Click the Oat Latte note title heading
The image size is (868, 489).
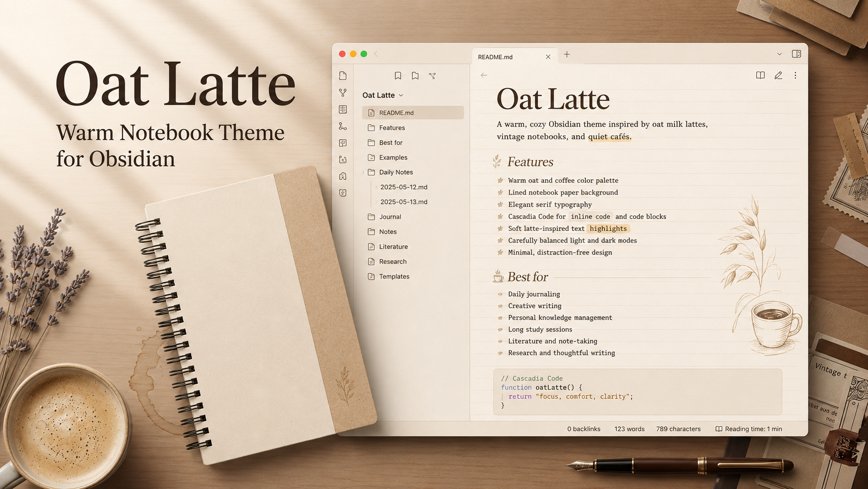point(553,99)
